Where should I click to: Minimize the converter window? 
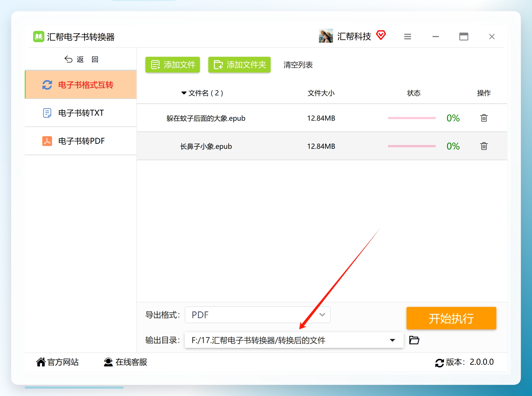click(436, 37)
